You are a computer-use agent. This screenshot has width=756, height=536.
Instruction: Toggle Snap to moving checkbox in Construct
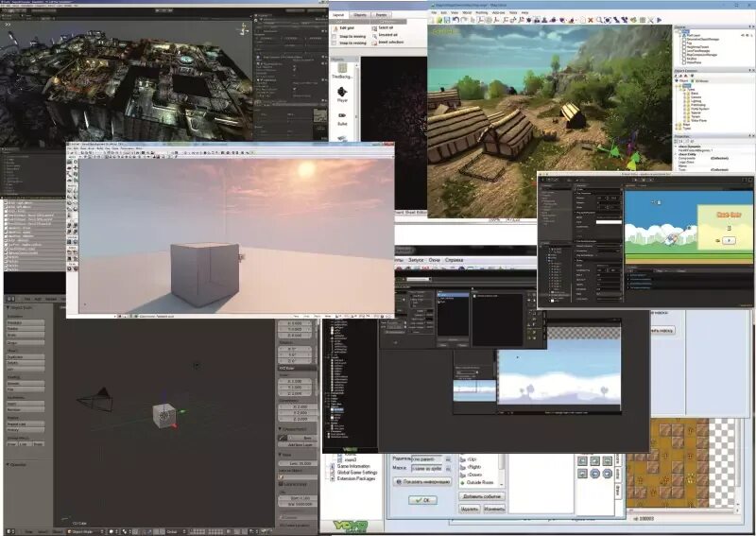(335, 36)
